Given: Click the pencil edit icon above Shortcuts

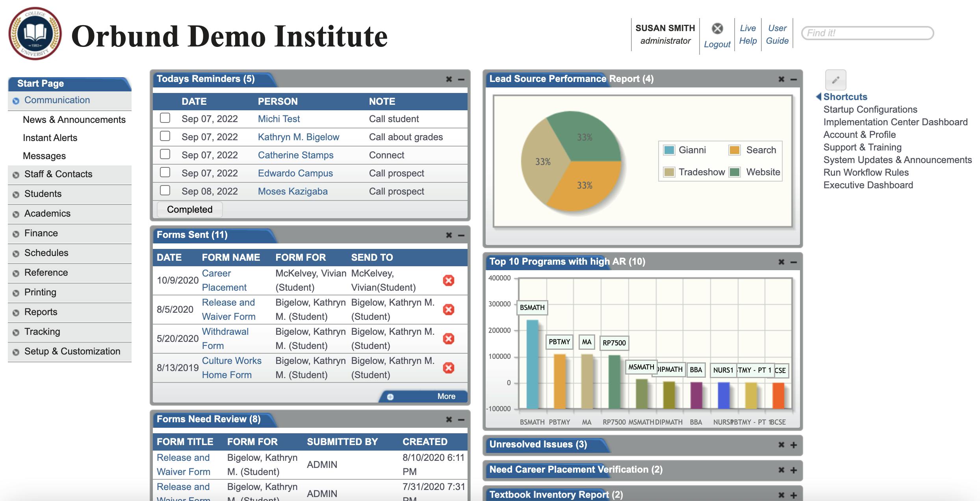Looking at the screenshot, I should coord(835,80).
